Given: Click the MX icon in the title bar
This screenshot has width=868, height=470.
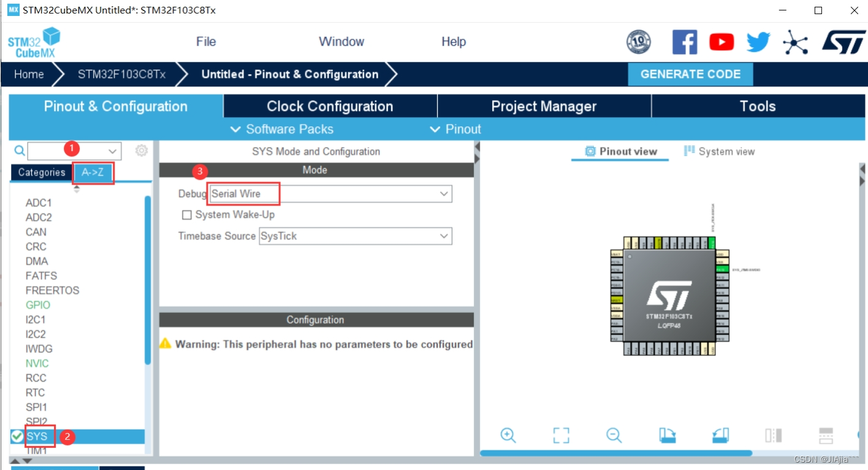Looking at the screenshot, I should (13, 10).
